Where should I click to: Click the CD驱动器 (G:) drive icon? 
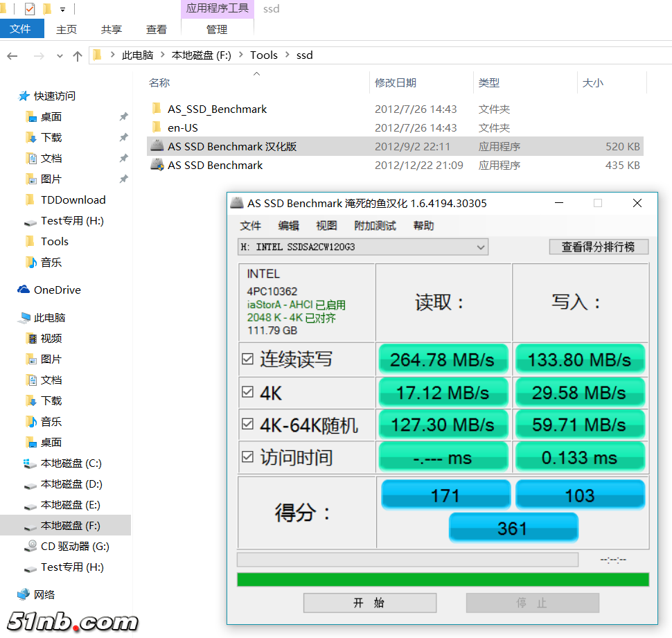(x=30, y=546)
